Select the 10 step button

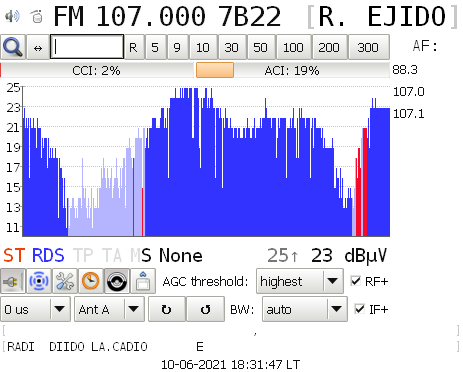(203, 47)
